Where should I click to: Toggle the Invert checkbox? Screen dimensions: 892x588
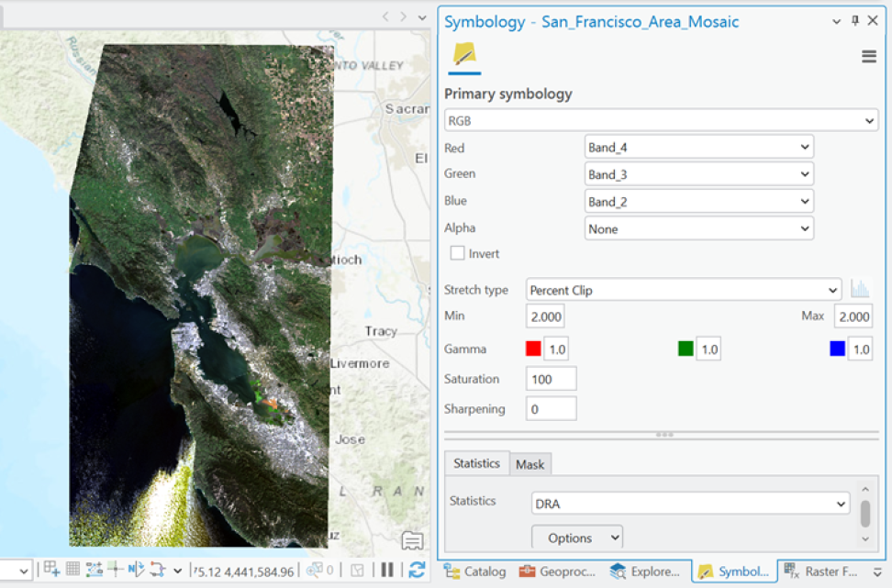(457, 253)
